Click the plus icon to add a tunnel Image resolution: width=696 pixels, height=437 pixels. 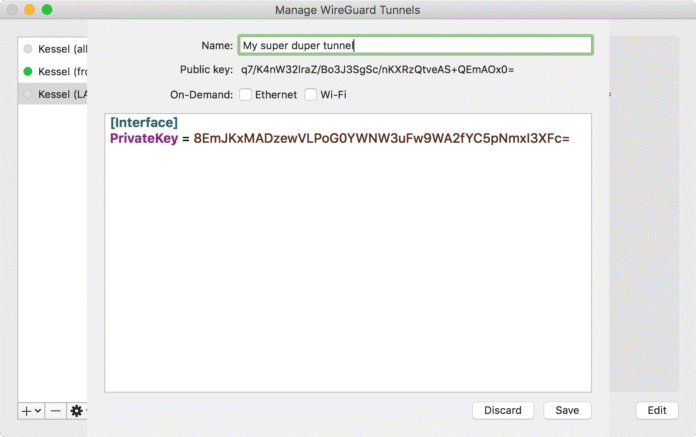pos(26,410)
